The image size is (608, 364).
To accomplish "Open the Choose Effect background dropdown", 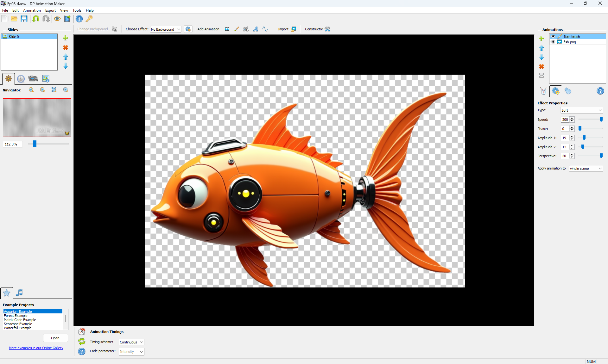I will pos(166,29).
